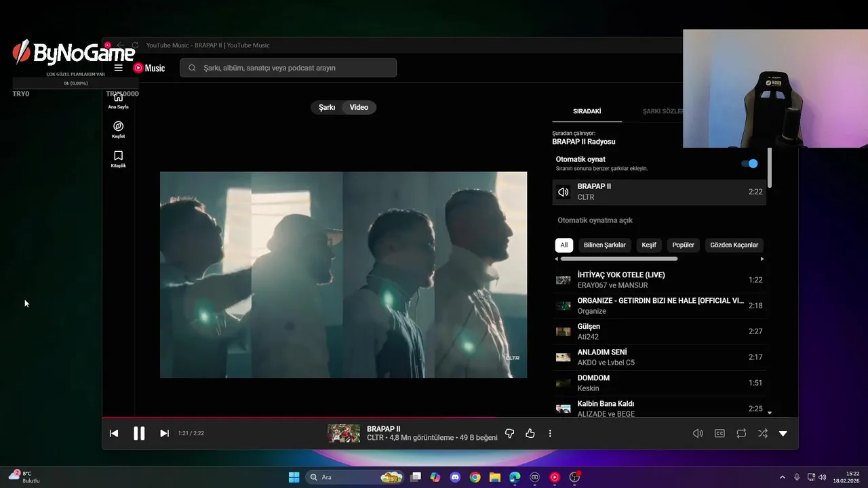Click the browser back arrow
The image size is (868, 488).
pyautogui.click(x=121, y=45)
